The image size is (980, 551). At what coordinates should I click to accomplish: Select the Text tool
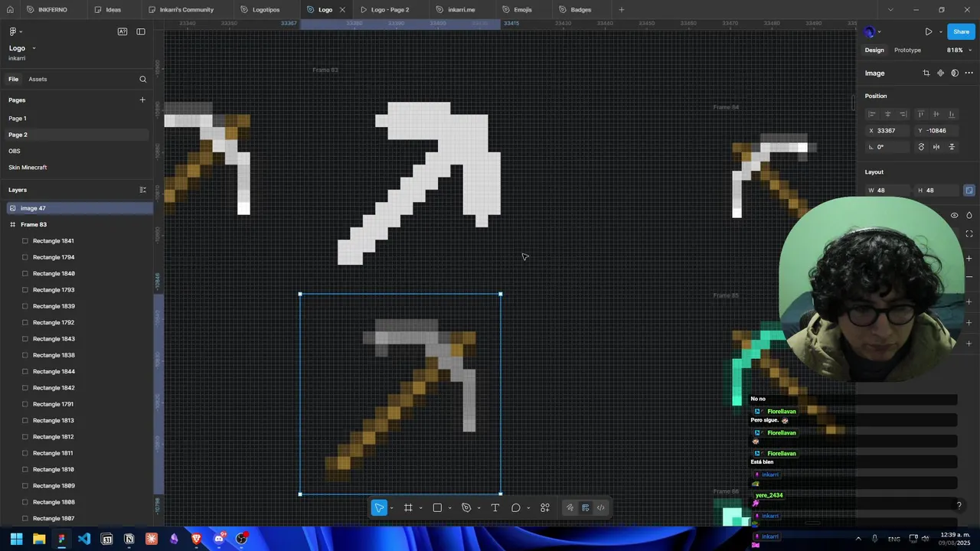(495, 508)
